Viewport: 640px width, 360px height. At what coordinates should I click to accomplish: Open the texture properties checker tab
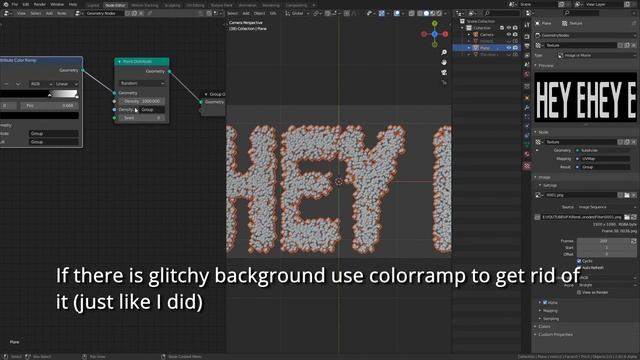527,166
